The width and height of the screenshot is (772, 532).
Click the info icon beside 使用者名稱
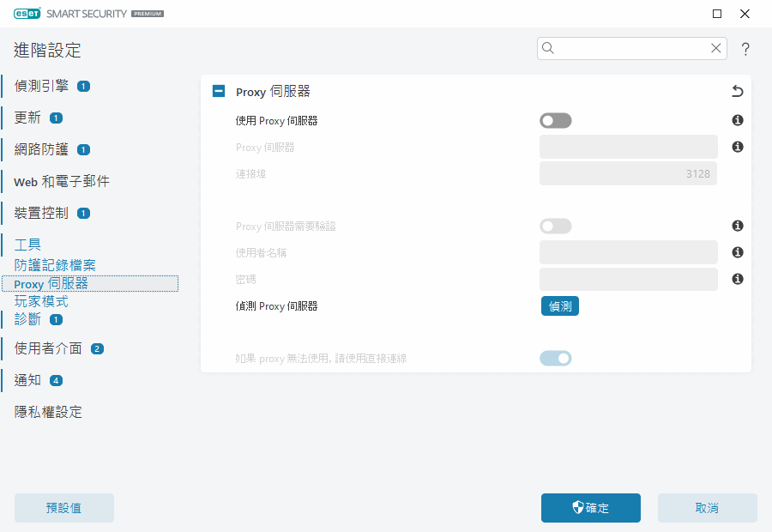(x=737, y=252)
